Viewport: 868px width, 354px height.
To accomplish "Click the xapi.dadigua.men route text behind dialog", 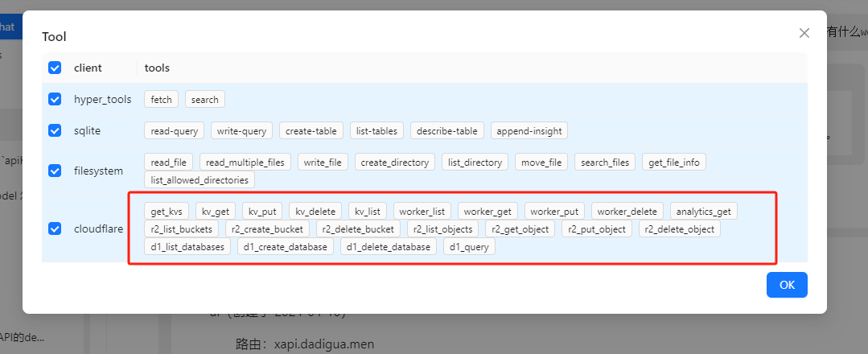I will click(x=324, y=344).
